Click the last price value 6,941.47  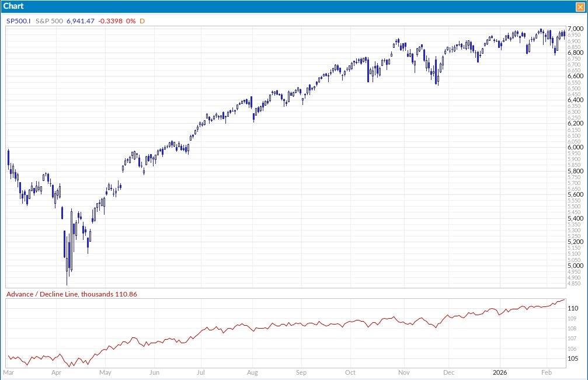[80, 20]
